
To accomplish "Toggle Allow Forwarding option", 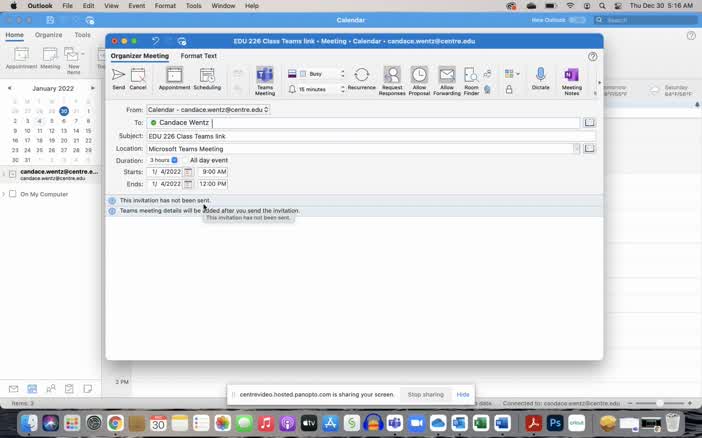I will point(446,81).
